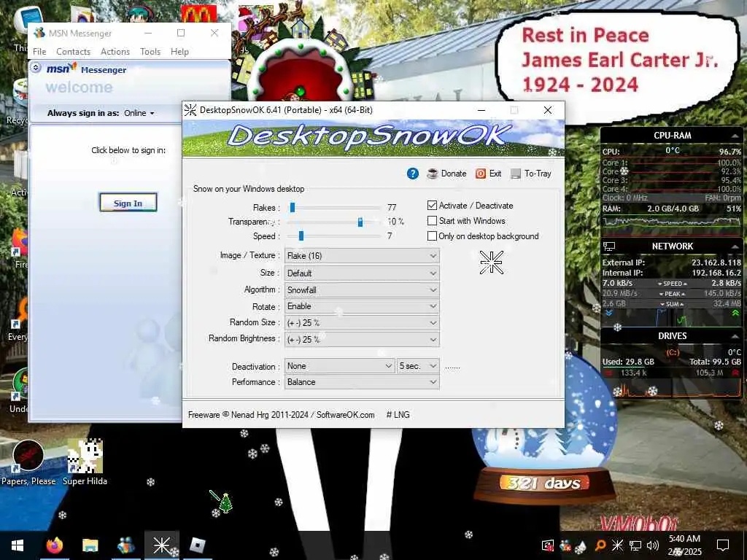
Task: Open the Size dropdown
Action: tap(362, 273)
